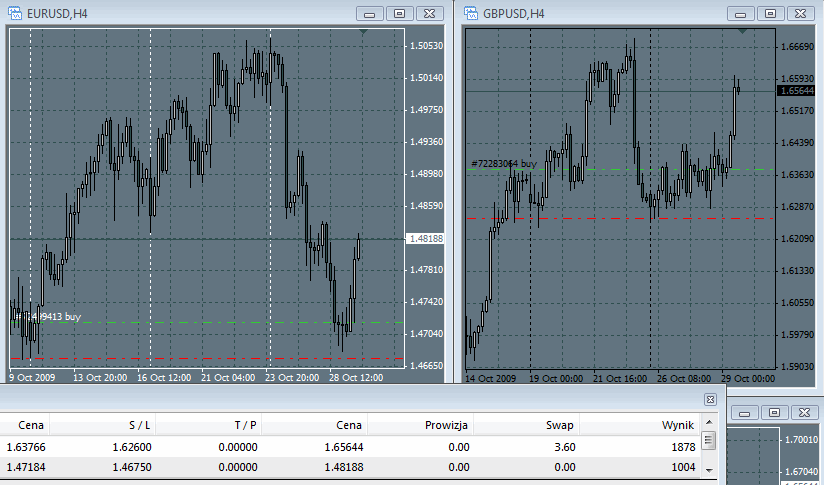824x485 pixels.
Task: Click the Wynik column header
Action: pos(678,425)
